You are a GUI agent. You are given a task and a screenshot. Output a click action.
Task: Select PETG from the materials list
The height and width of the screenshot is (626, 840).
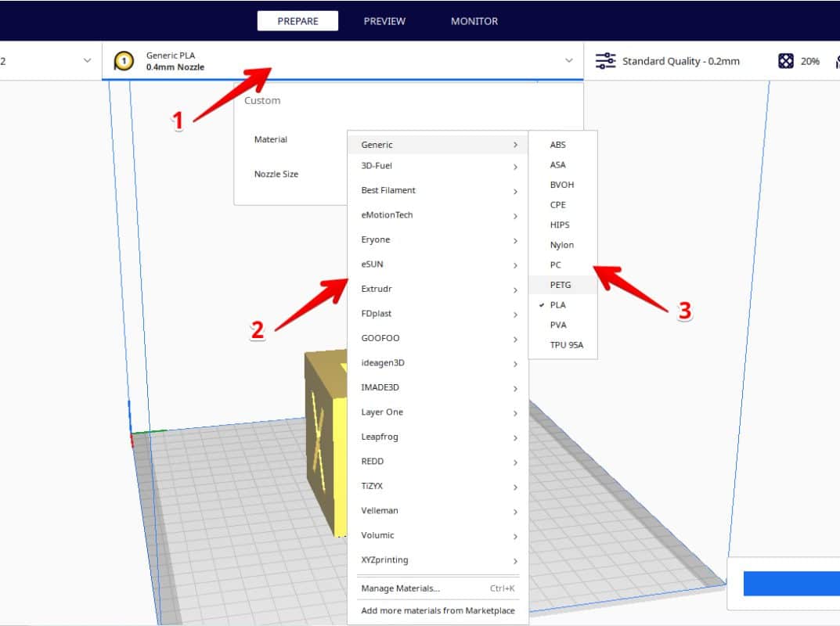(561, 285)
